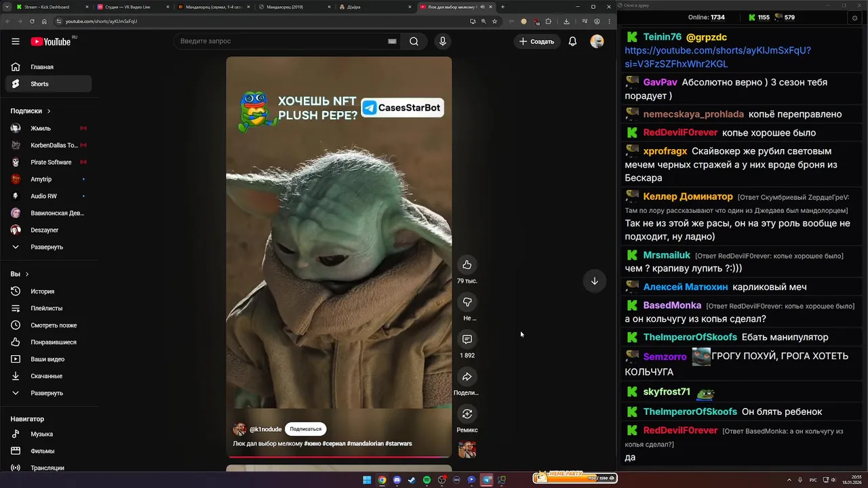Image resolution: width=868 pixels, height=488 pixels.
Task: Go to next short with down arrow
Action: 594,281
